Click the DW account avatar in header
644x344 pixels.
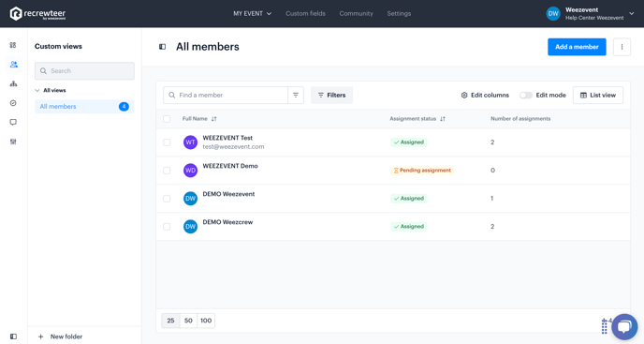pyautogui.click(x=553, y=13)
